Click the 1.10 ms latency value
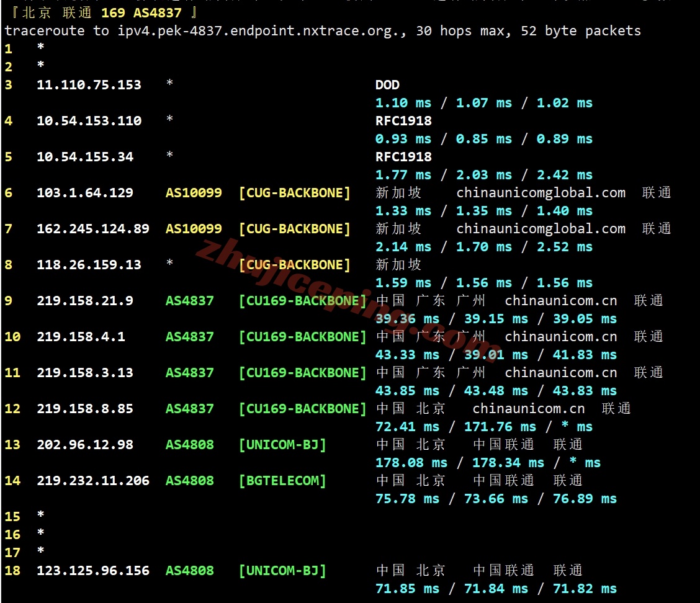Screen dimensions: 700x603 tap(403, 103)
